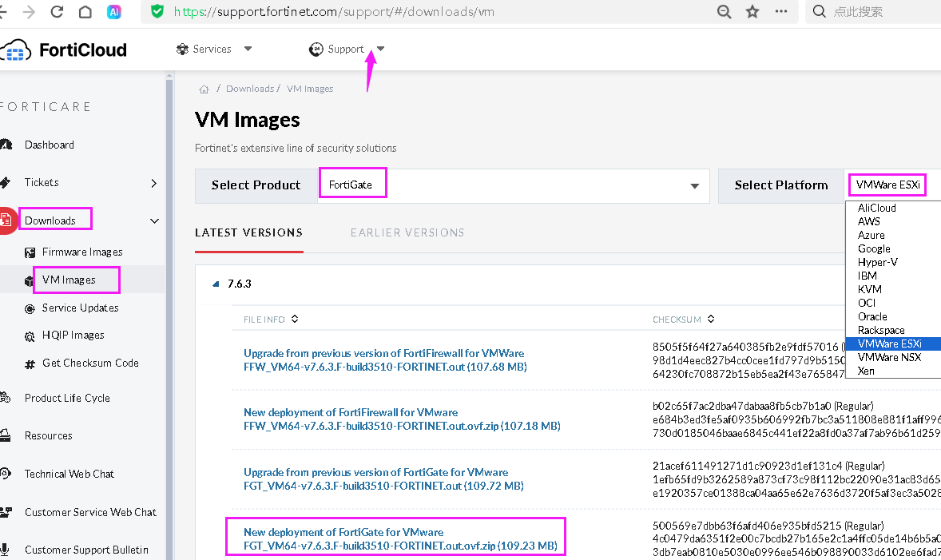Open HQIP Images in Downloads submenu
The image size is (941, 560).
(73, 336)
